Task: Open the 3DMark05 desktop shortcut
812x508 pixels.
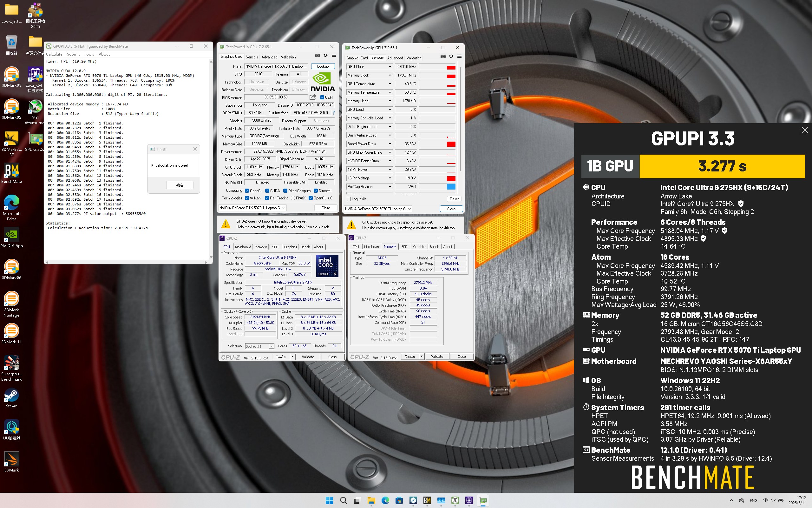Action: pyautogui.click(x=11, y=109)
